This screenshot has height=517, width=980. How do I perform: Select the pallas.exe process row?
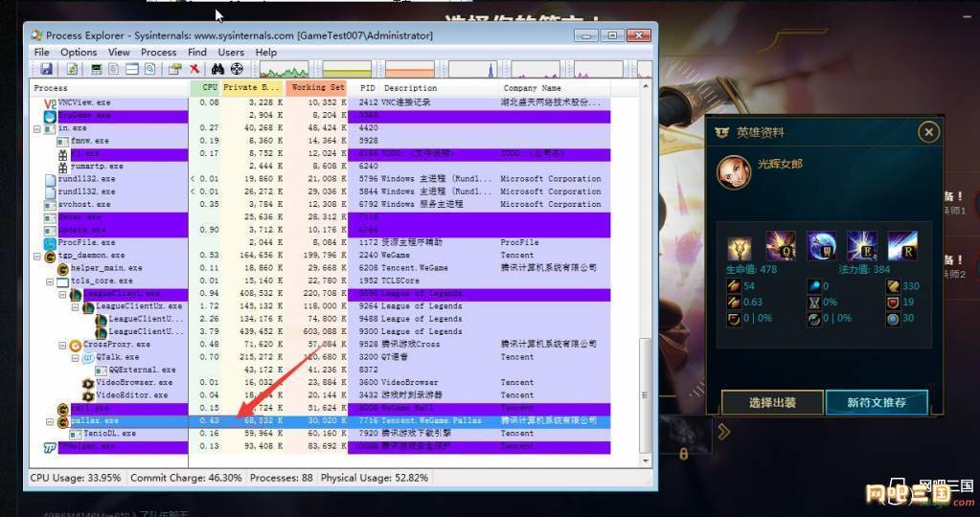[320, 421]
